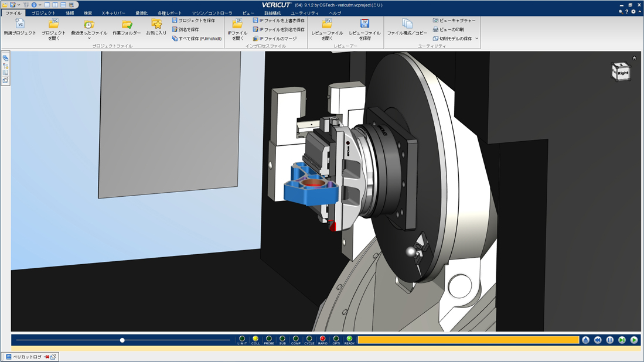
Task: Collapse the ribbon with the up chevron
Action: pyautogui.click(x=640, y=12)
